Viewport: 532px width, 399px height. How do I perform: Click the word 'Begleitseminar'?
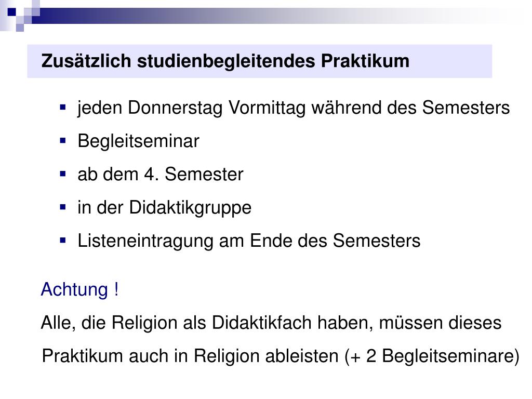(138, 141)
